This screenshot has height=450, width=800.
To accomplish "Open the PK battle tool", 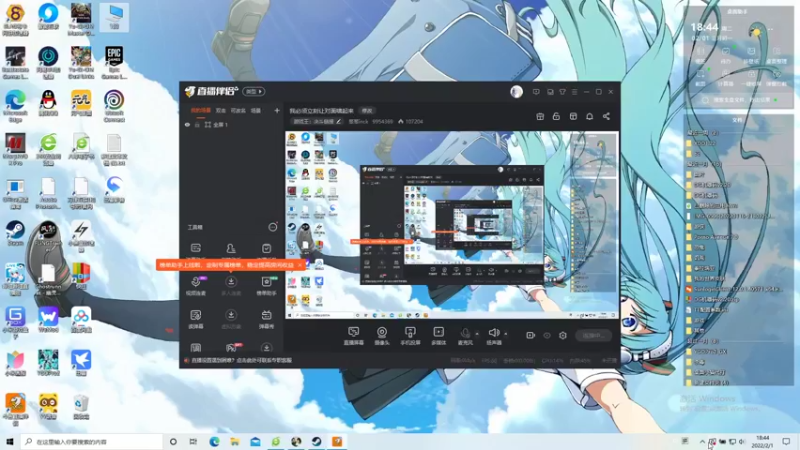I will pyautogui.click(x=232, y=348).
